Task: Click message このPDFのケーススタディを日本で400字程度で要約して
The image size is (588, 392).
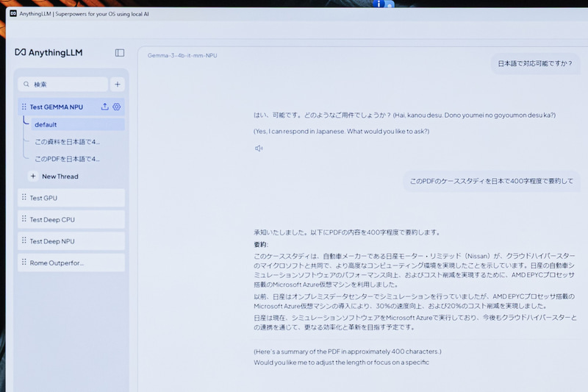Action: 491,181
